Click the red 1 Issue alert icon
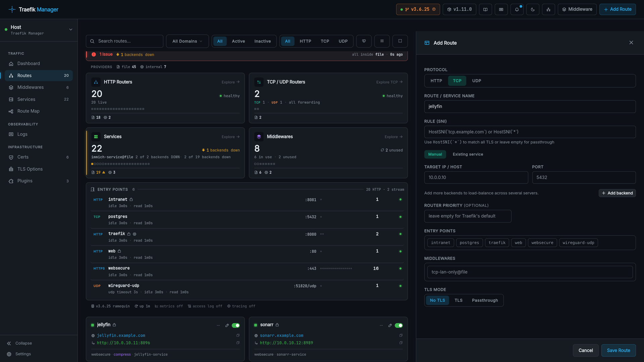This screenshot has height=362, width=644. pos(94,55)
